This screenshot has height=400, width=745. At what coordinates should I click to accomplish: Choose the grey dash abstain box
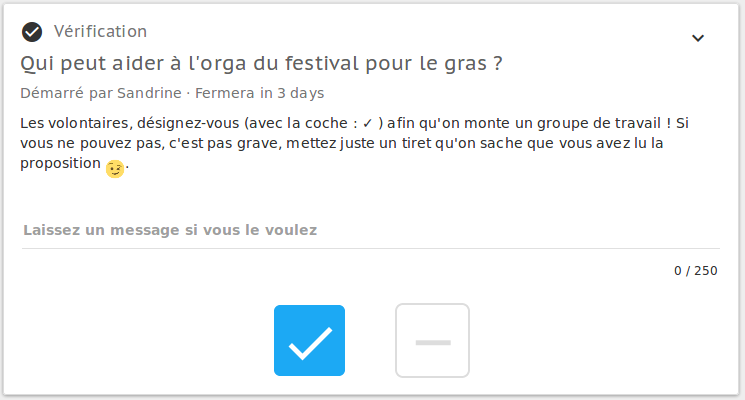(432, 341)
